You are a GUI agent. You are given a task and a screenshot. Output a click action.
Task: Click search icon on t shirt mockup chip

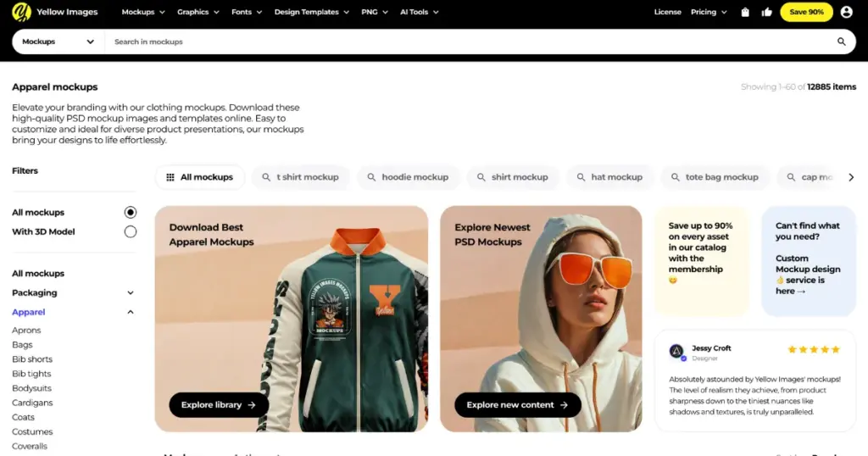tap(266, 177)
